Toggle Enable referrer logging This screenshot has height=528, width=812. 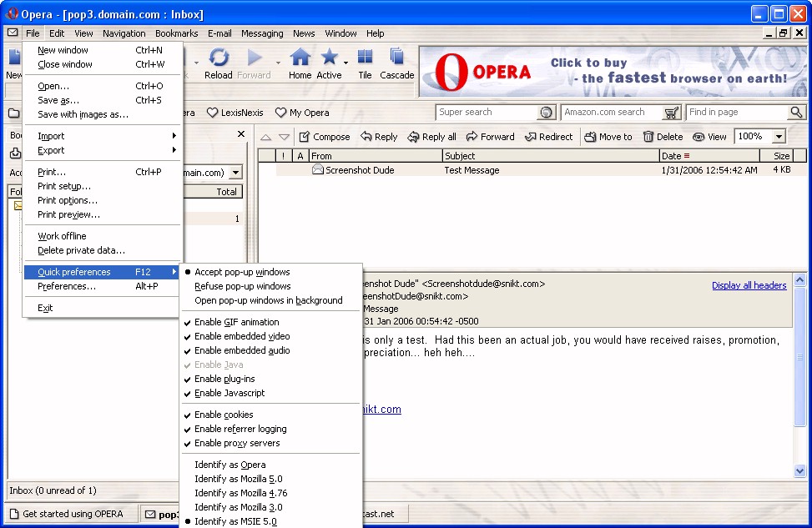pyautogui.click(x=270, y=429)
